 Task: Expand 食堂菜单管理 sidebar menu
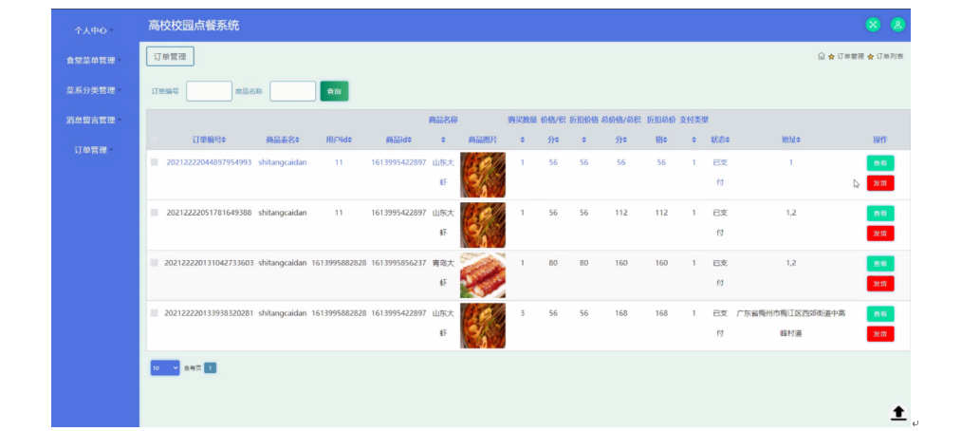pyautogui.click(x=94, y=60)
